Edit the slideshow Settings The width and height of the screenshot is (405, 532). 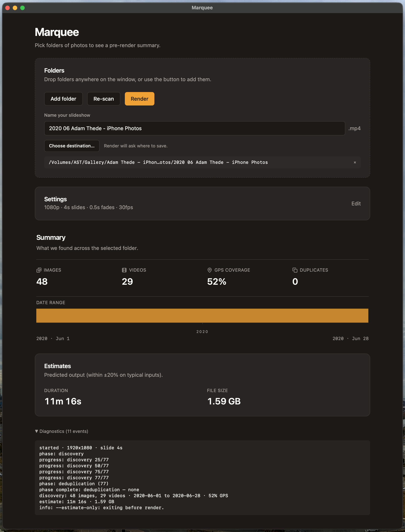pyautogui.click(x=356, y=204)
